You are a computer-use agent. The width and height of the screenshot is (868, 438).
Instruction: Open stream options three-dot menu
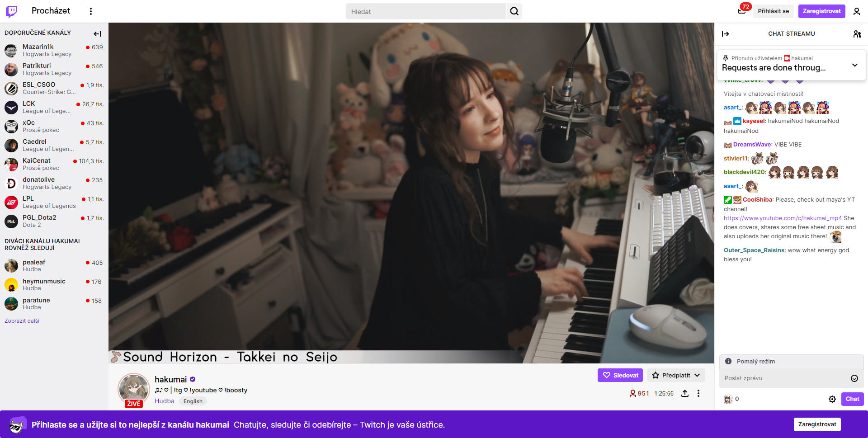[x=698, y=393]
